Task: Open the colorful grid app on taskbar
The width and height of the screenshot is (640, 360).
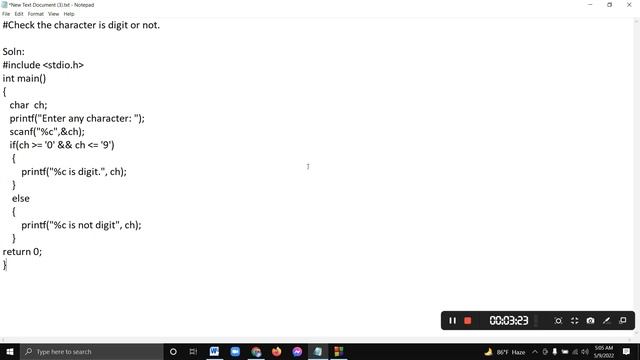Action: tap(338, 351)
